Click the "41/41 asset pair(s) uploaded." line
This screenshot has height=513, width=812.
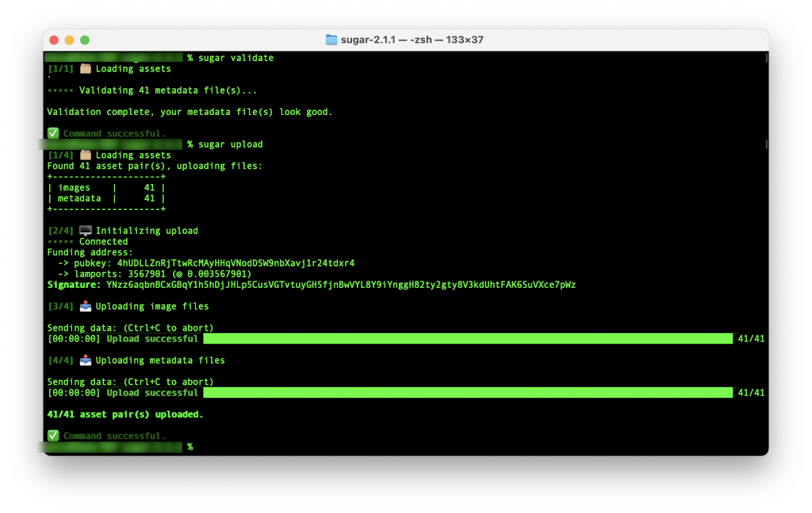pos(125,415)
